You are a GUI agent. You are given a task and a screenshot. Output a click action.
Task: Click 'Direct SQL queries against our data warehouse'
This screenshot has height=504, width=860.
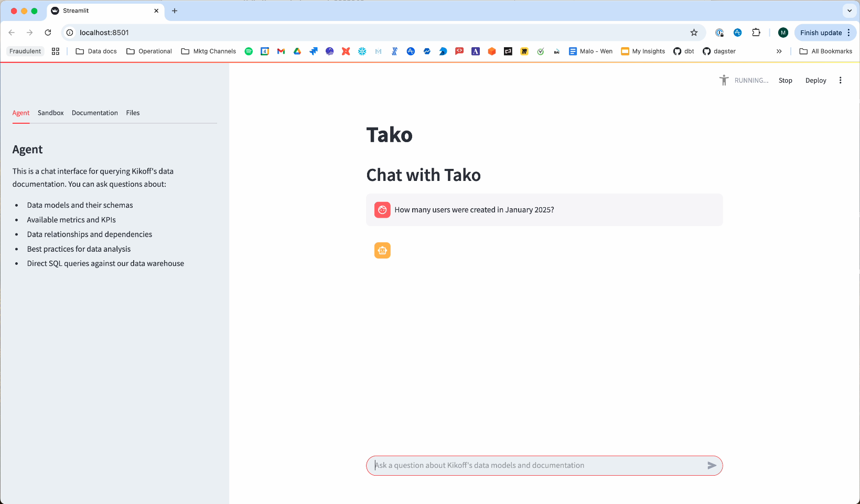105,263
